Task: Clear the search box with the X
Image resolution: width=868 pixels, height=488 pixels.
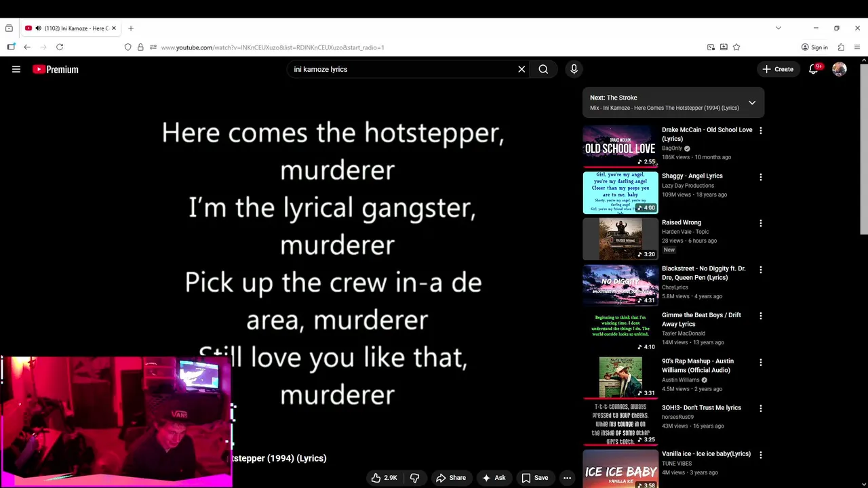Action: tap(521, 69)
